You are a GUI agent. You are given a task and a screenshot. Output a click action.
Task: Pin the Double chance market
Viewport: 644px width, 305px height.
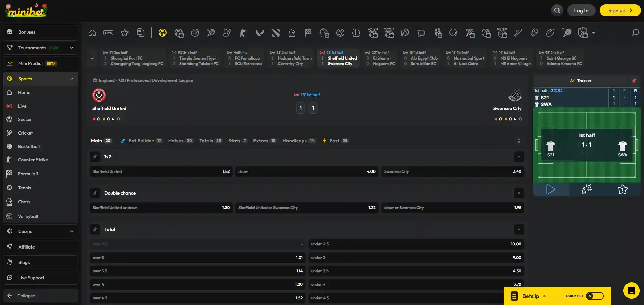tap(95, 193)
